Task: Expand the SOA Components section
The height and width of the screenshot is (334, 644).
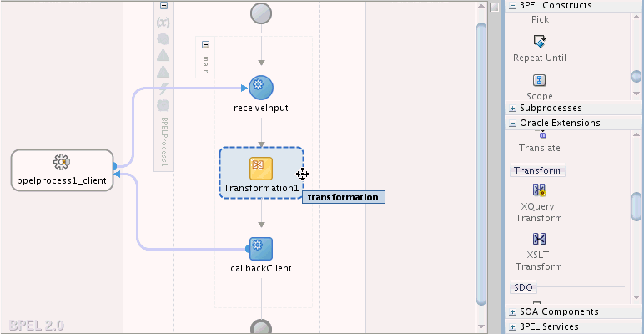Action: 512,311
